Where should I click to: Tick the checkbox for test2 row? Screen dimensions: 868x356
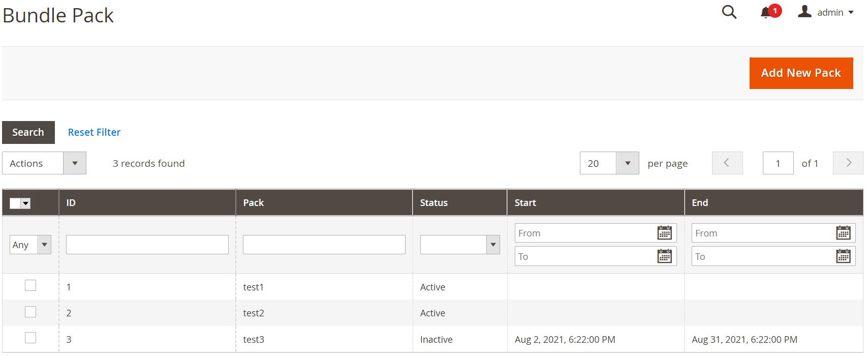click(30, 312)
